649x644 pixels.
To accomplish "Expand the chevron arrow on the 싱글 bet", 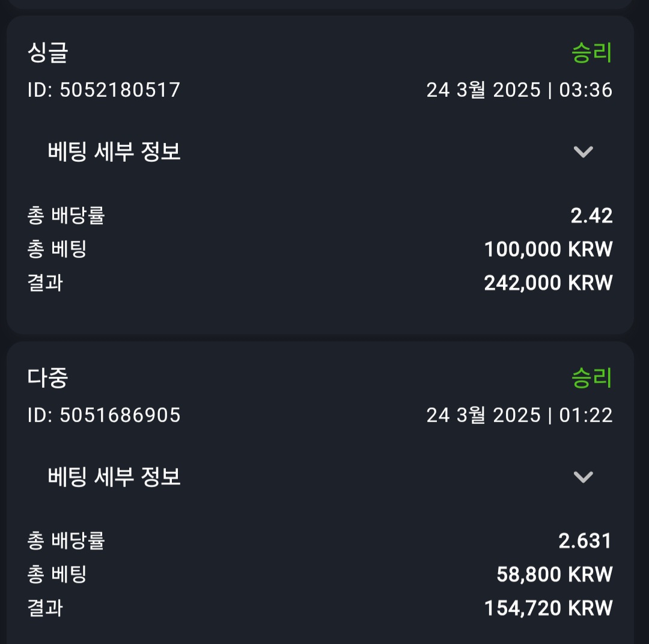I will point(583,152).
